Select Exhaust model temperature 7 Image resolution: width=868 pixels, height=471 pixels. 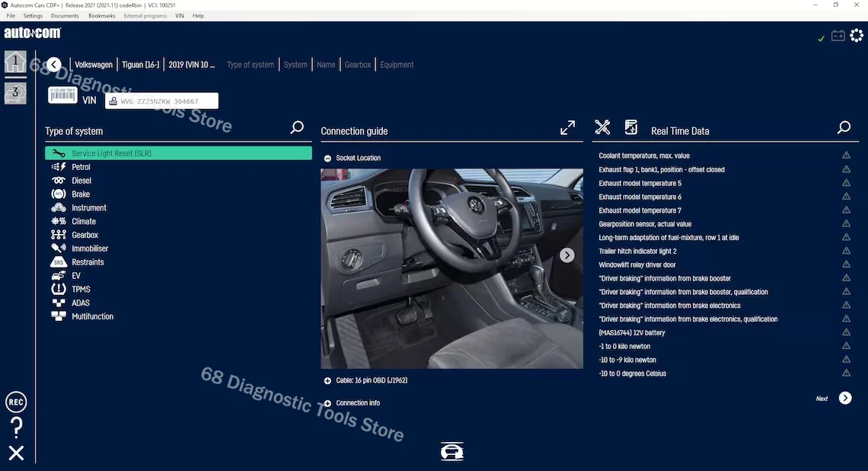[640, 210]
